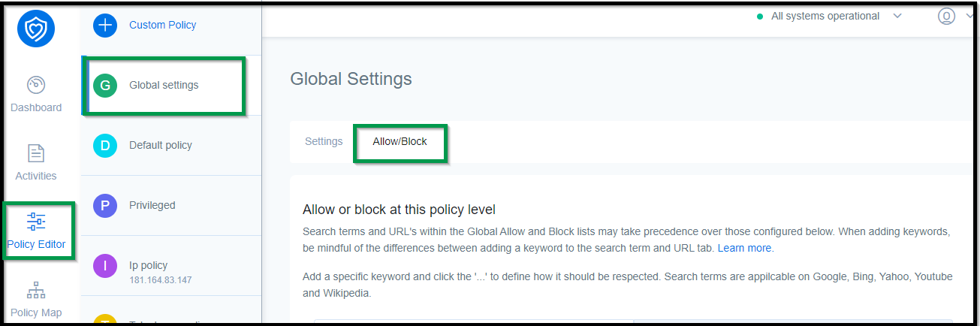Open the user account profile icon
The image size is (980, 326).
946,16
